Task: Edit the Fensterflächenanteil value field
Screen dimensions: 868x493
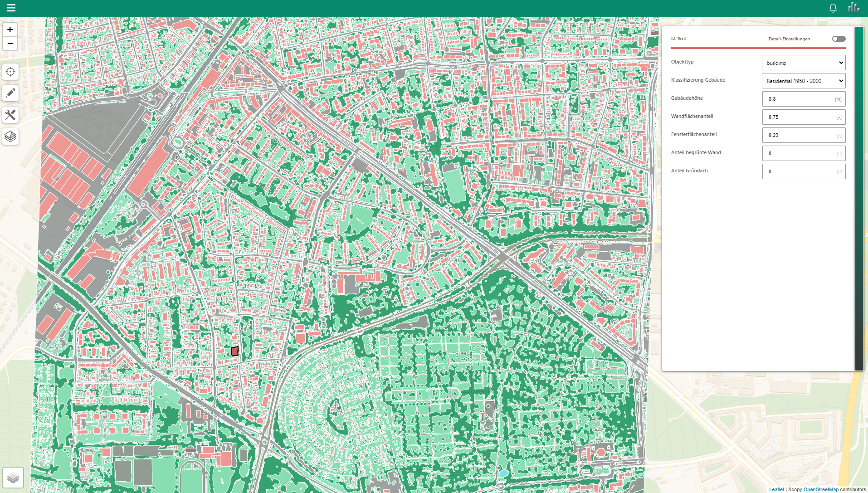Action: pyautogui.click(x=804, y=135)
